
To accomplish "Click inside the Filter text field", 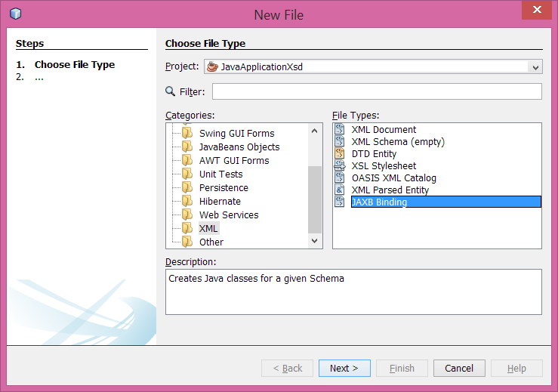I will 377,91.
